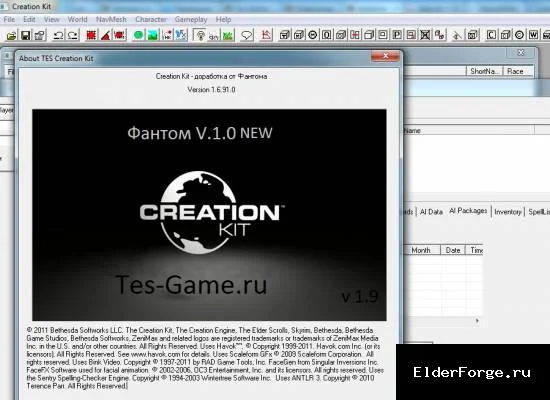Click the open folder toolbar icon
Image resolution: width=550 pixels, height=400 pixels.
(x=11, y=35)
